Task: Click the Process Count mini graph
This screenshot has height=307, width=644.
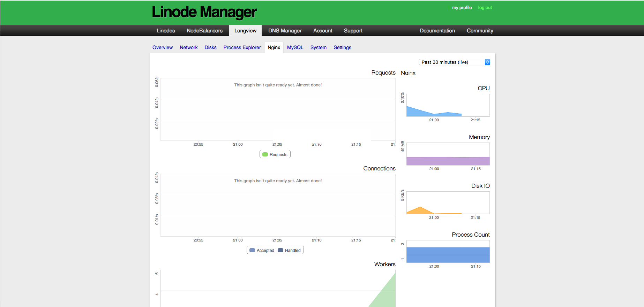Action: [448, 251]
